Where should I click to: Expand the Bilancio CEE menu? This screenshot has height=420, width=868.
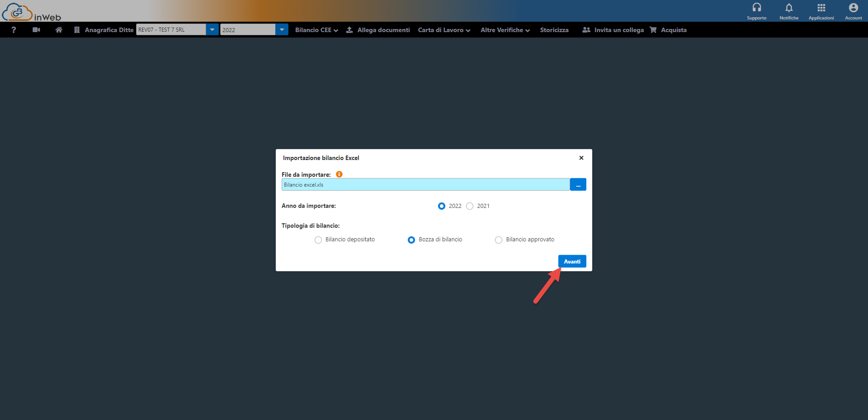316,30
